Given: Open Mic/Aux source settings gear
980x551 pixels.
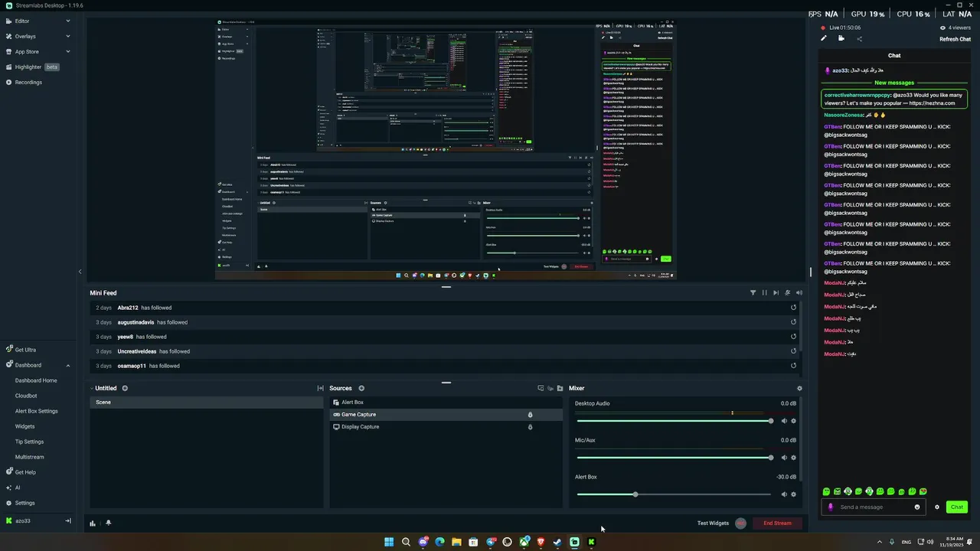Looking at the screenshot, I should pos(793,458).
